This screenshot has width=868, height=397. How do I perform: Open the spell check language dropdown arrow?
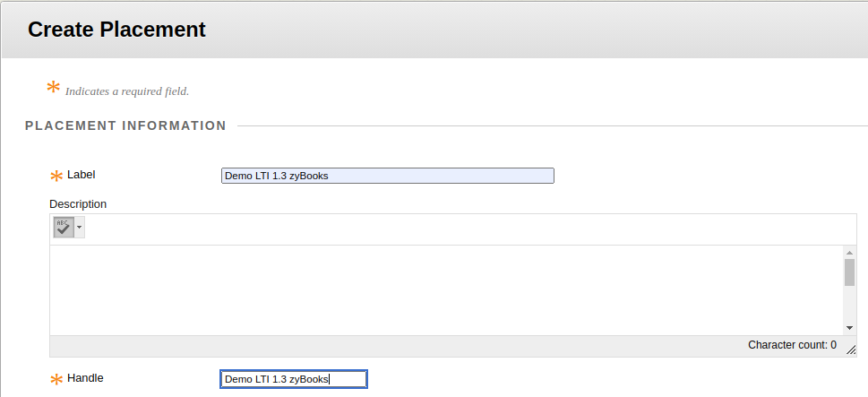[79, 227]
